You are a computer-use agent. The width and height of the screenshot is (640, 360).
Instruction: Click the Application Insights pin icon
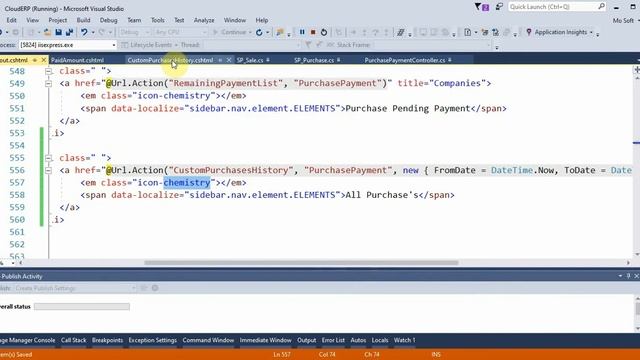tap(529, 32)
